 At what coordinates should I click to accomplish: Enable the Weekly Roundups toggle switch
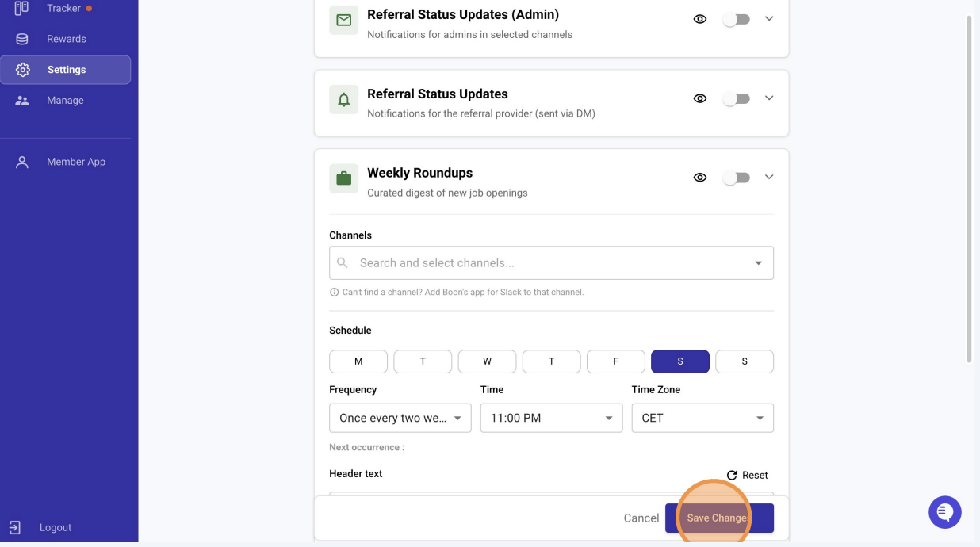[x=736, y=178]
